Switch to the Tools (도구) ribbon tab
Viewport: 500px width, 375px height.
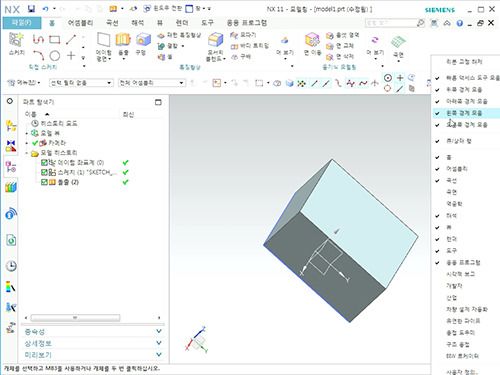tap(207, 23)
